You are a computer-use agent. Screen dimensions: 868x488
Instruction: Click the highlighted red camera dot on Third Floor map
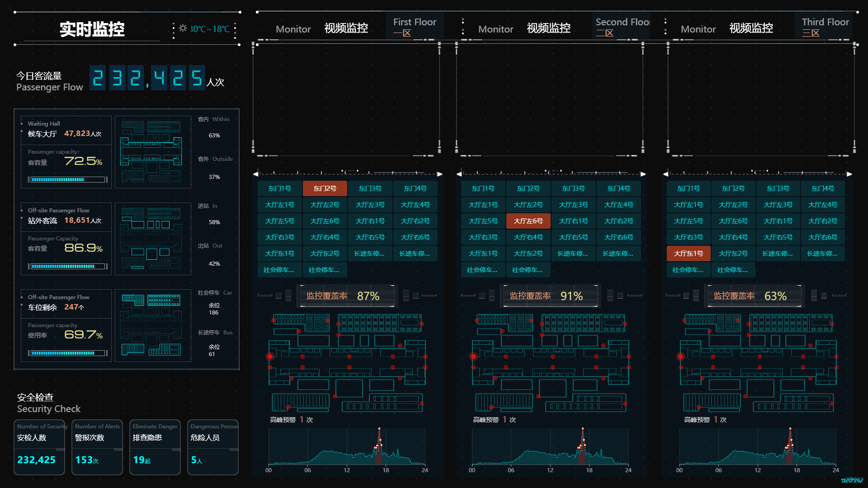click(x=680, y=357)
